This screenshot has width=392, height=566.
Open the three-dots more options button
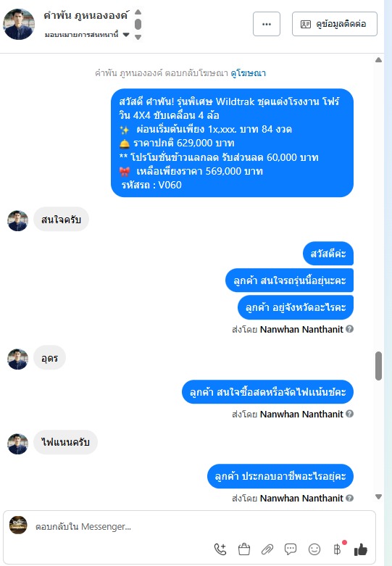coord(267,24)
